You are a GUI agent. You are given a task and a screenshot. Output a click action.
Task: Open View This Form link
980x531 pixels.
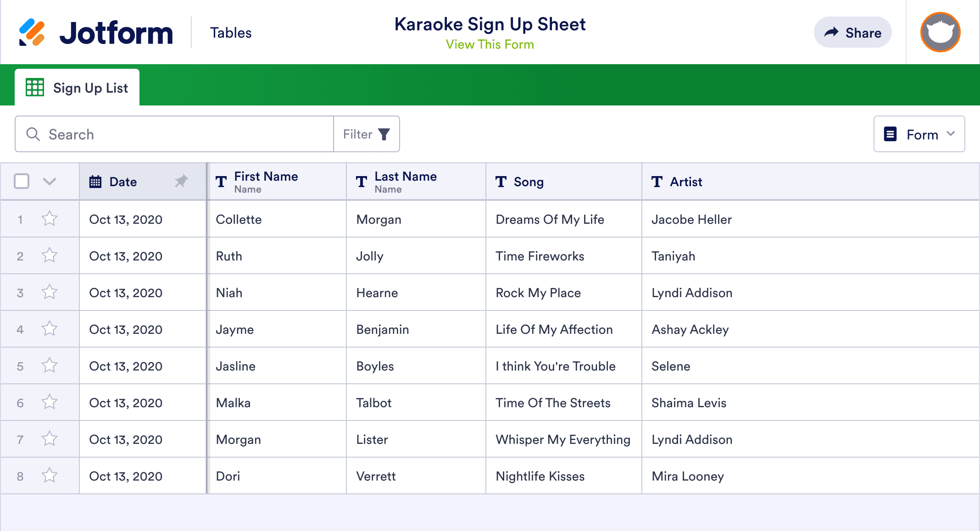[x=489, y=44]
